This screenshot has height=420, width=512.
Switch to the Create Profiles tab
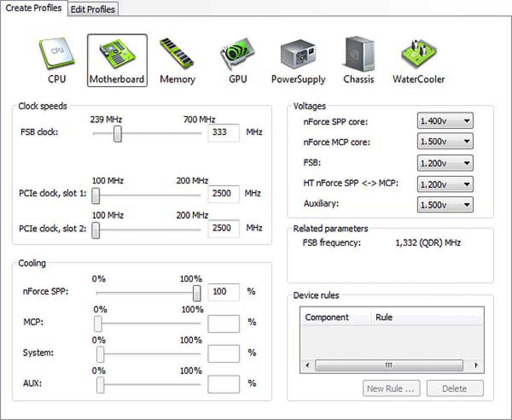(34, 8)
